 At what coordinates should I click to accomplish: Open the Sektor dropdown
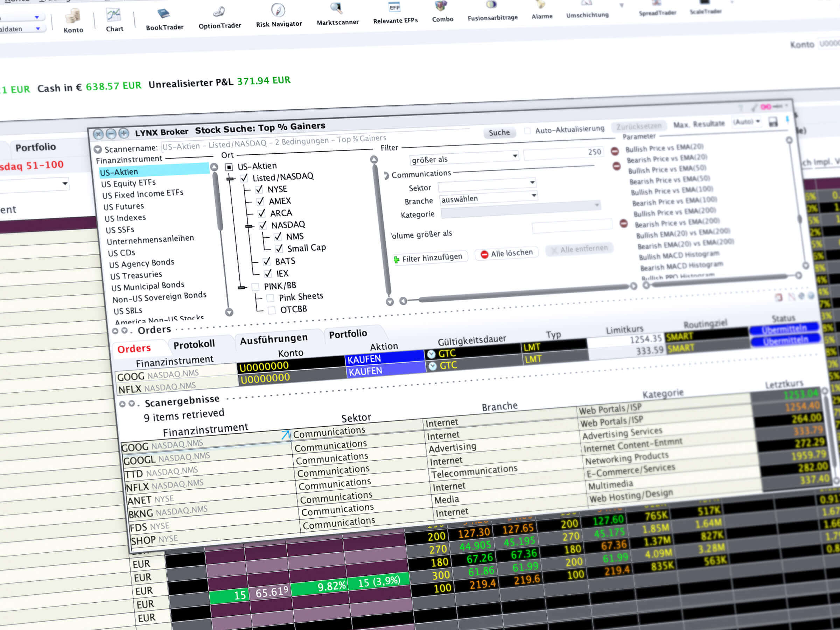click(x=487, y=185)
